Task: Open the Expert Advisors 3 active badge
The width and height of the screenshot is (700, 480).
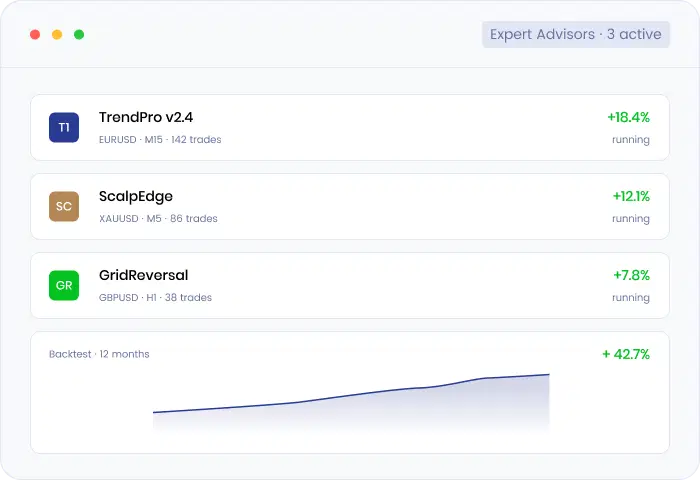Action: click(x=575, y=34)
